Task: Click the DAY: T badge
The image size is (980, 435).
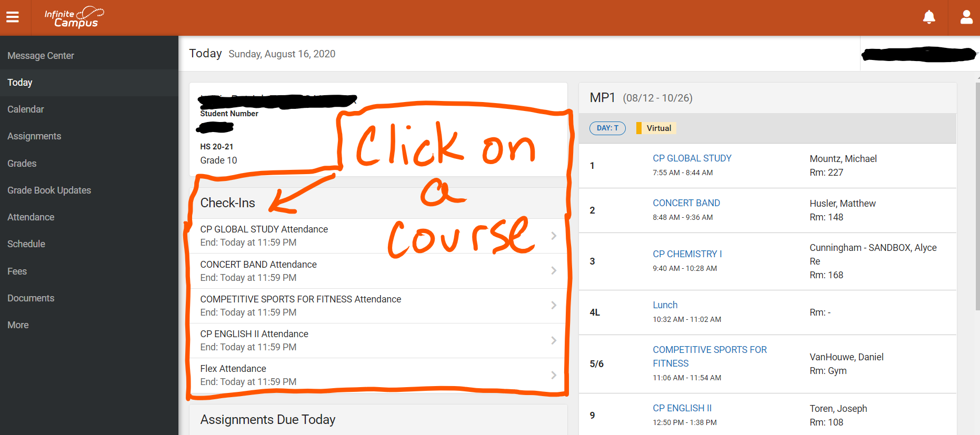Action: pyautogui.click(x=607, y=128)
